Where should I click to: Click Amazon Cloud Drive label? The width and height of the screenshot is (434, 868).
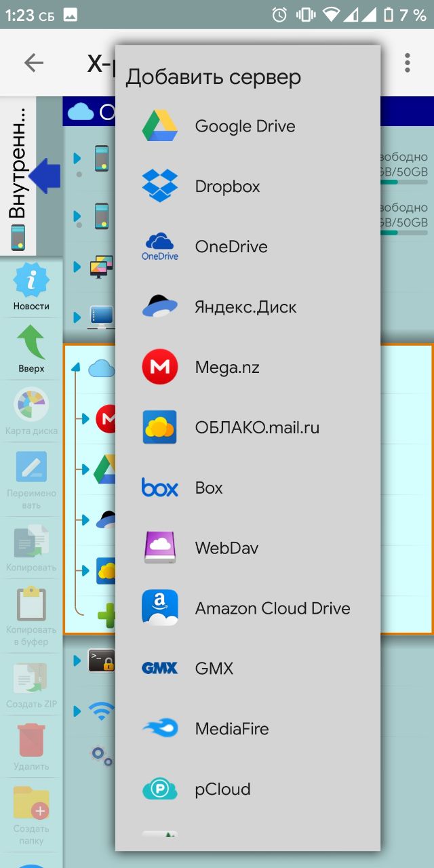click(x=273, y=608)
